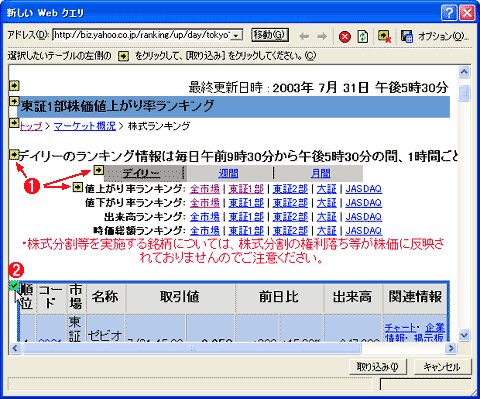Select table arrow beside last-updated date line

tap(14, 86)
